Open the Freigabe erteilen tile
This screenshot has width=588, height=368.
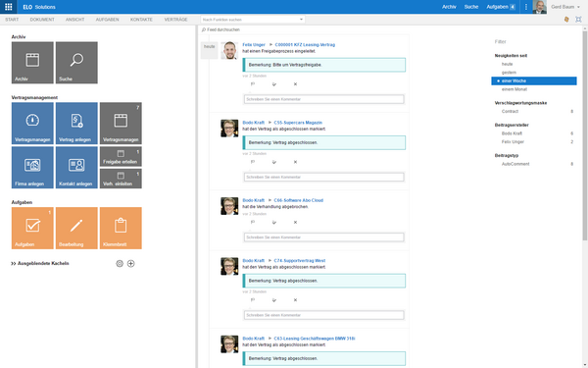(x=121, y=157)
